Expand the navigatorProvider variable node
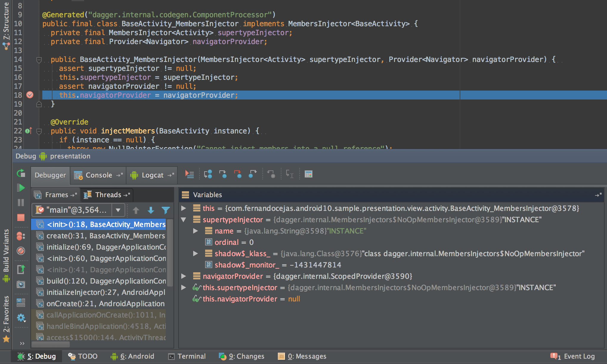The height and width of the screenshot is (364, 607). click(184, 276)
